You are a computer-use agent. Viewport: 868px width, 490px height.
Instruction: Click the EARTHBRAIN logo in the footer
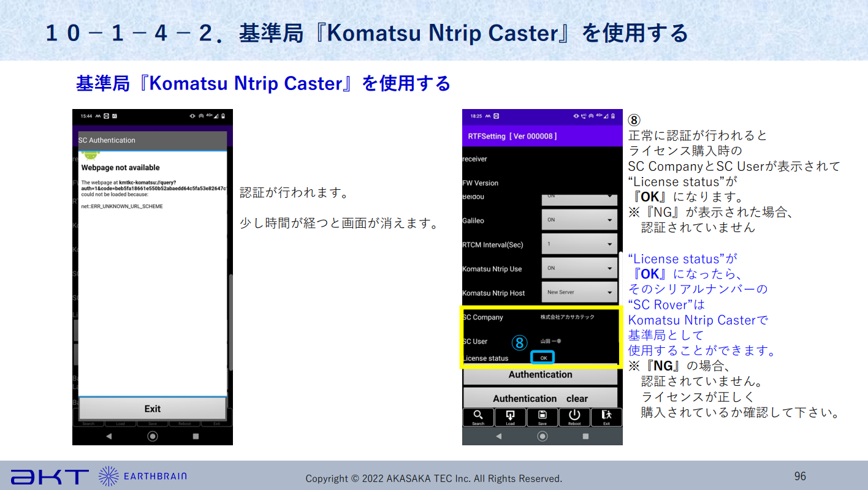coord(142,476)
